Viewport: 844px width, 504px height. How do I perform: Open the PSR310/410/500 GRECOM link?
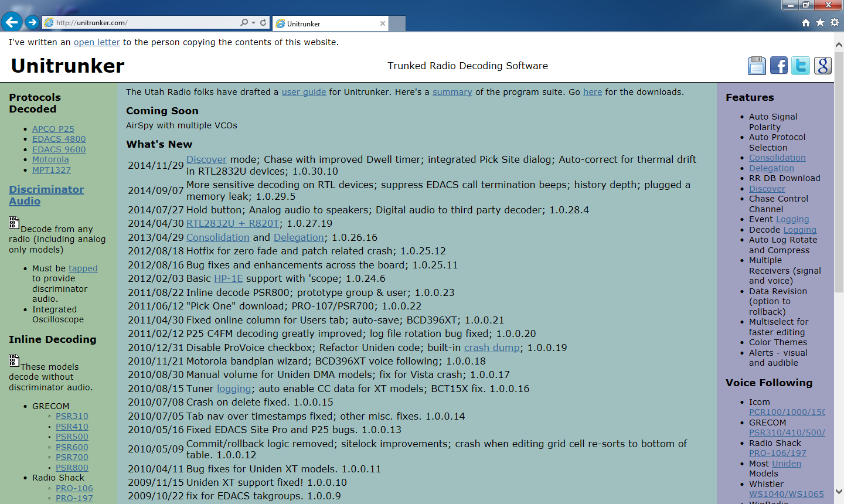pos(787,433)
